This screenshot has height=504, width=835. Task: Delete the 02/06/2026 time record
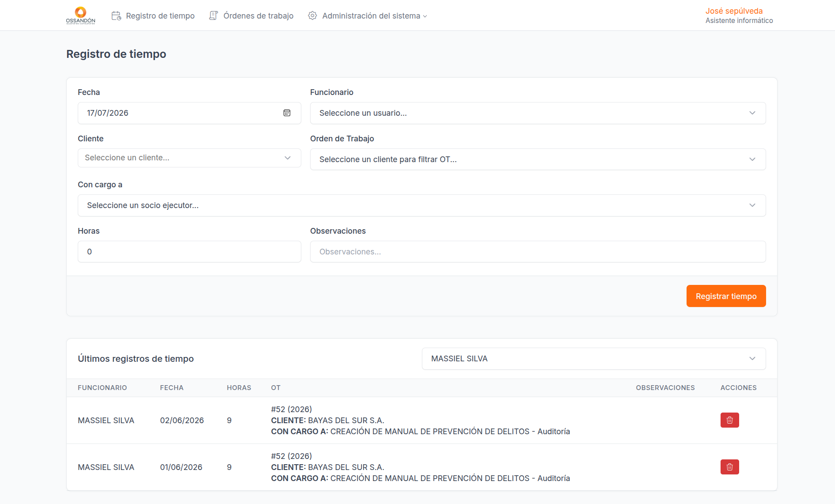(729, 420)
